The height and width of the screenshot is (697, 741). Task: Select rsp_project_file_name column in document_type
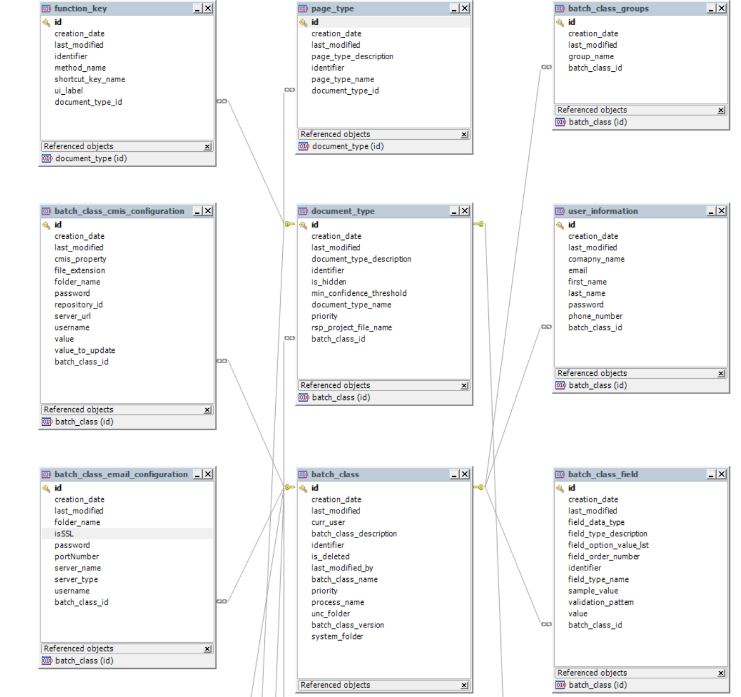pyautogui.click(x=352, y=327)
